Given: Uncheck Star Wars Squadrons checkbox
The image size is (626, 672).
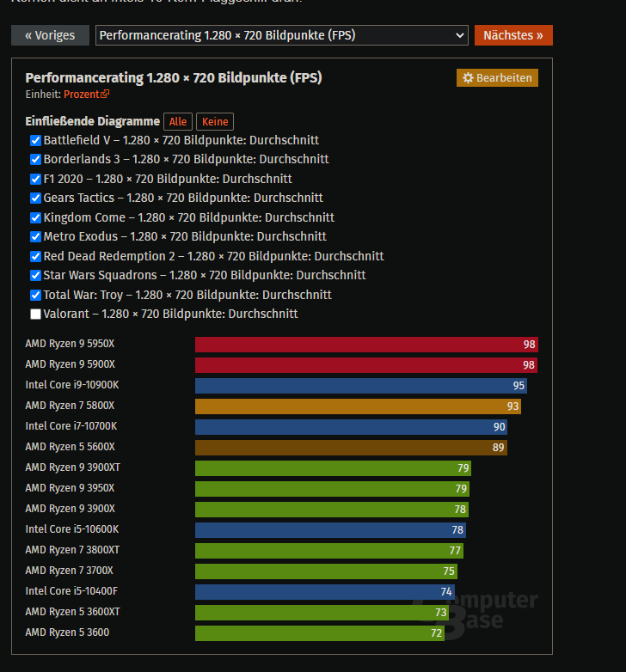Looking at the screenshot, I should click(x=35, y=275).
